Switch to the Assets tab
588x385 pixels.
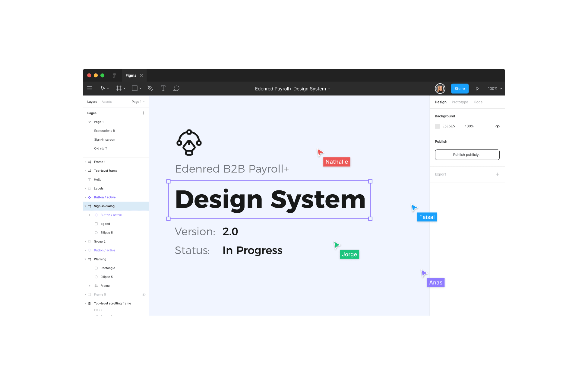pos(106,102)
